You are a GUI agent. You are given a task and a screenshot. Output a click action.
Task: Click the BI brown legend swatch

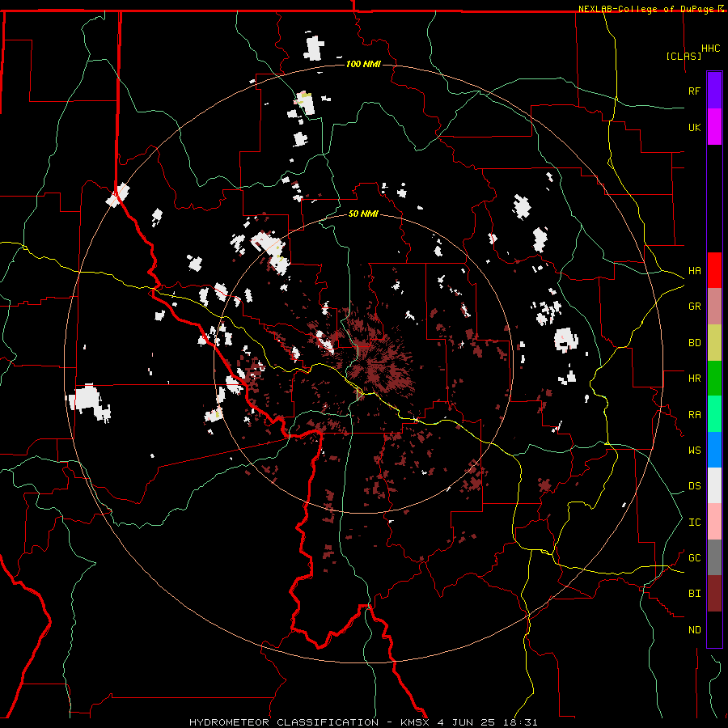(x=714, y=594)
